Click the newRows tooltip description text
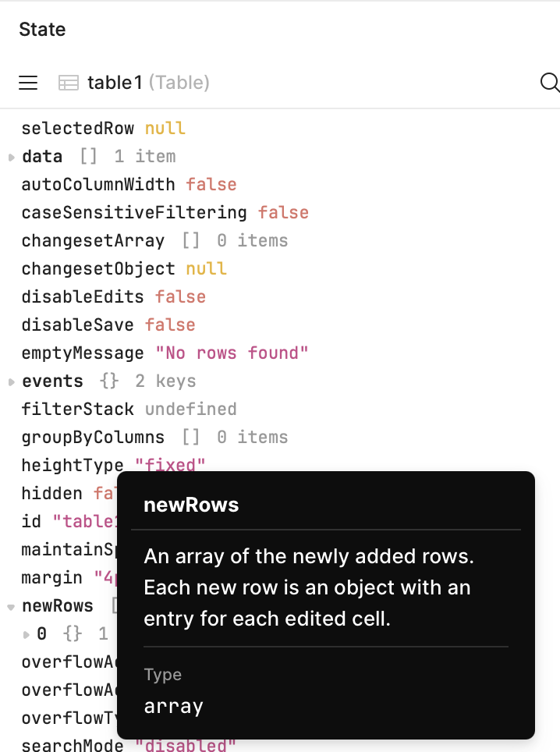The width and height of the screenshot is (560, 752). [x=309, y=587]
